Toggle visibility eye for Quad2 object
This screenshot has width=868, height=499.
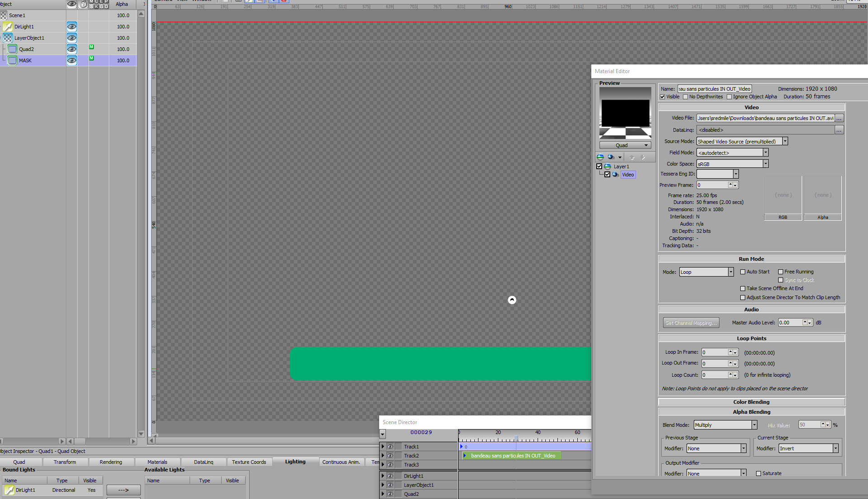72,49
